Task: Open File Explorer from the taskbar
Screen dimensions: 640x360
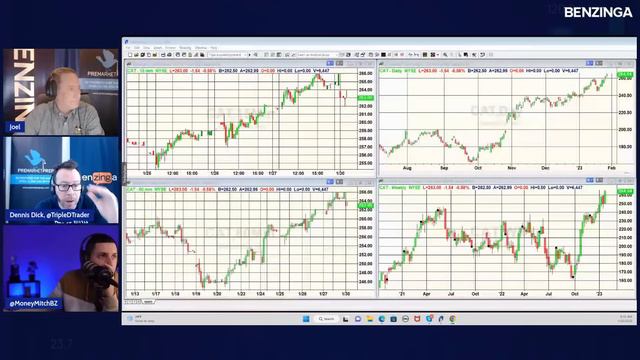Action: (x=370, y=319)
